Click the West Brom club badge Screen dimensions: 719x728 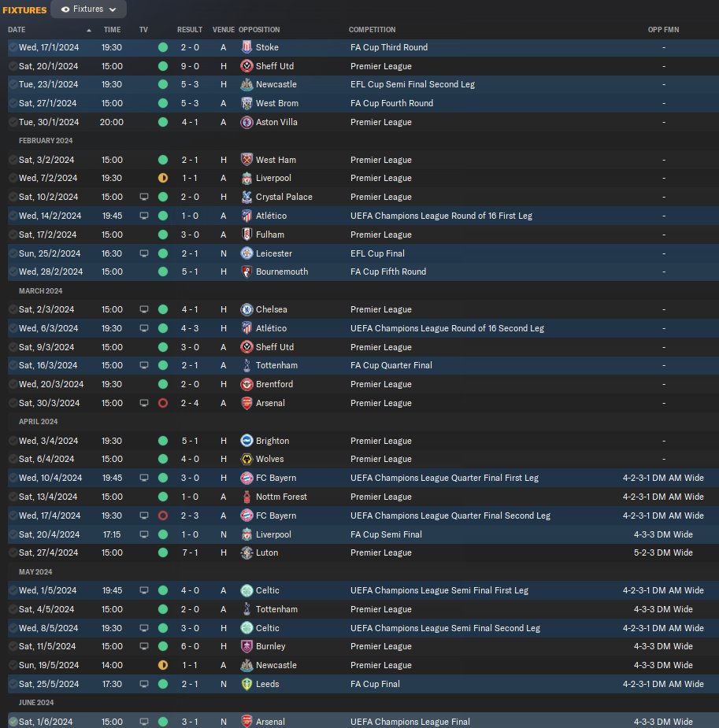click(246, 103)
